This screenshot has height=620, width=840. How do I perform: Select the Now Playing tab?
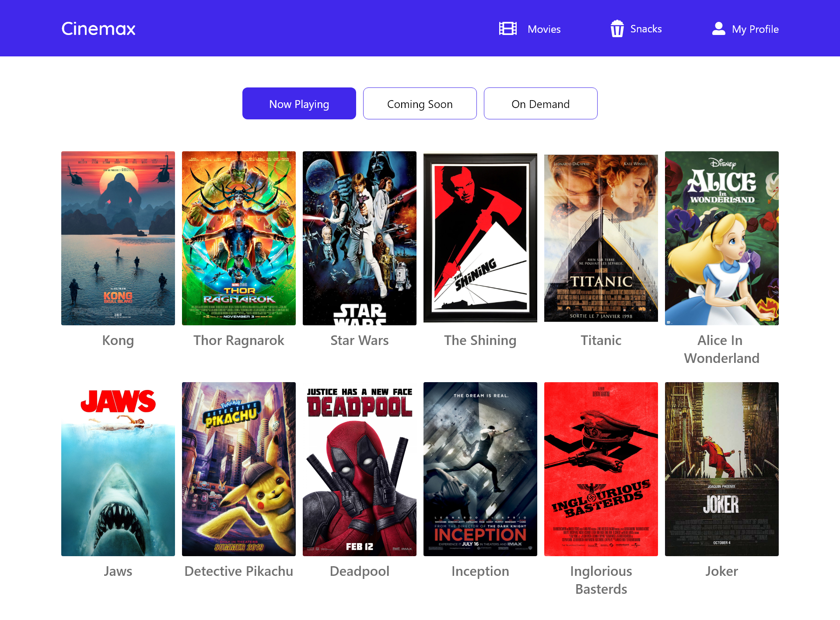[299, 104]
